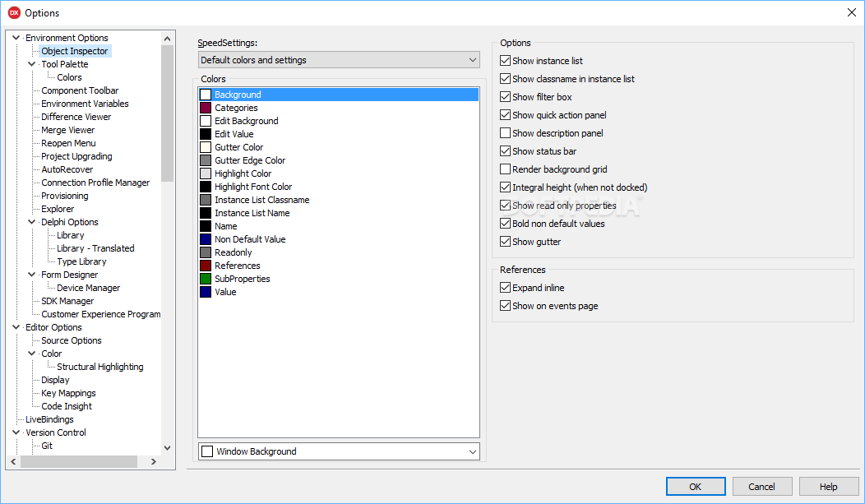The width and height of the screenshot is (865, 504).
Task: Disable Bold non default values
Action: [x=505, y=224]
